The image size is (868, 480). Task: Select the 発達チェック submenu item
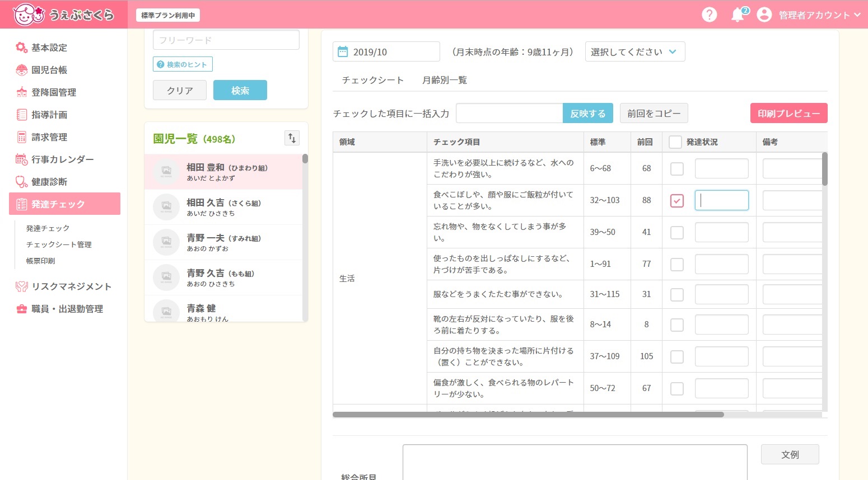[x=48, y=228]
